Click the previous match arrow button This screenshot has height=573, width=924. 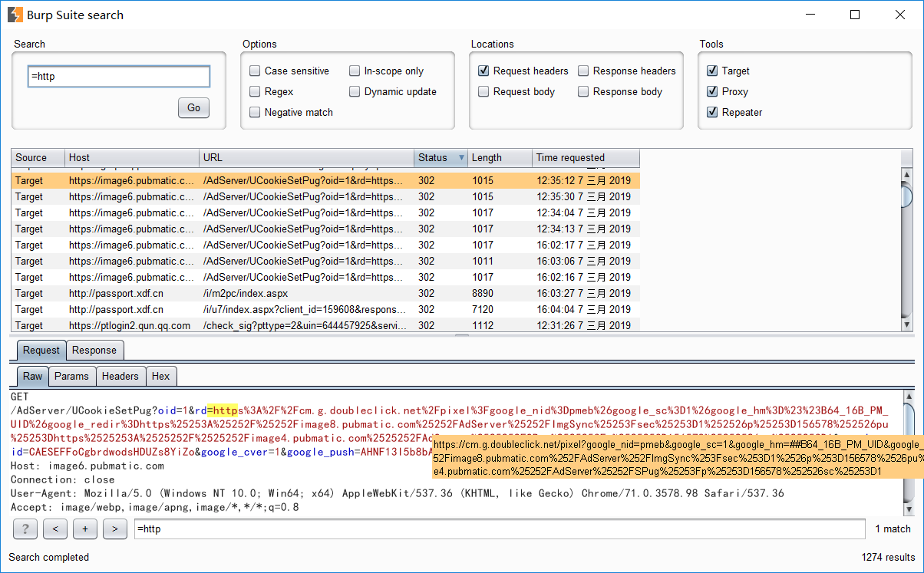pyautogui.click(x=55, y=529)
